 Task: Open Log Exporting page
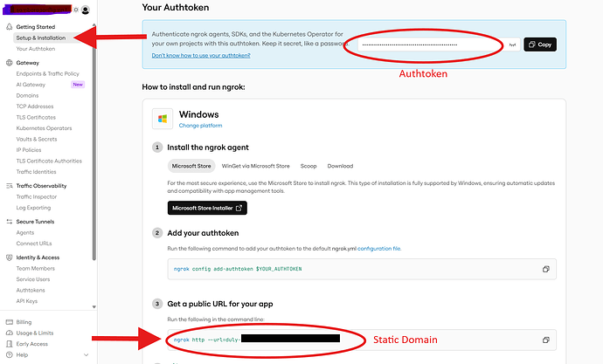pos(33,208)
